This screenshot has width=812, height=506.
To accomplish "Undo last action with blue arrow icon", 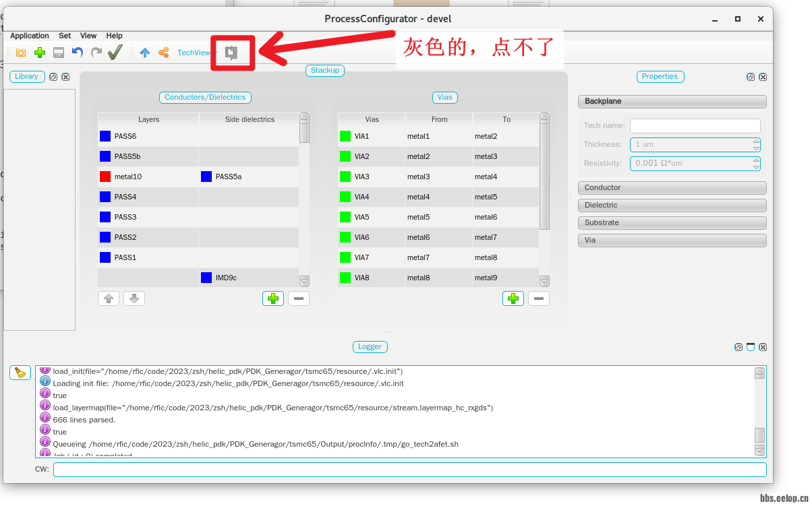I will pyautogui.click(x=78, y=53).
